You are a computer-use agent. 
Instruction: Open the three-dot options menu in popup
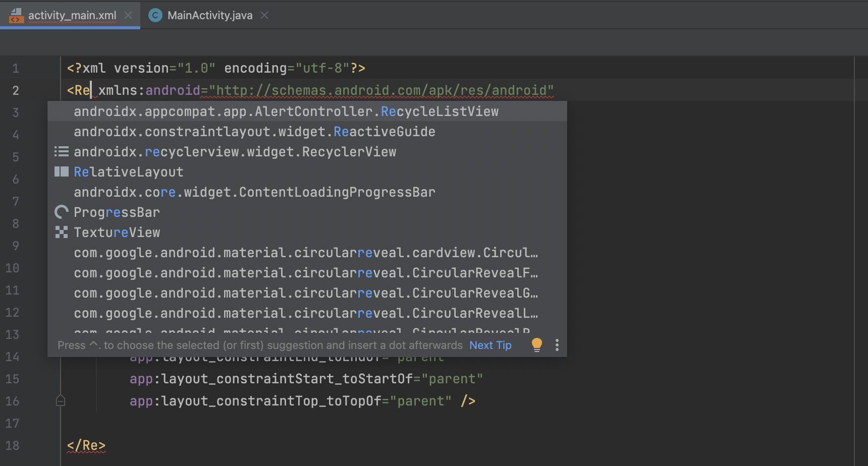coord(557,345)
